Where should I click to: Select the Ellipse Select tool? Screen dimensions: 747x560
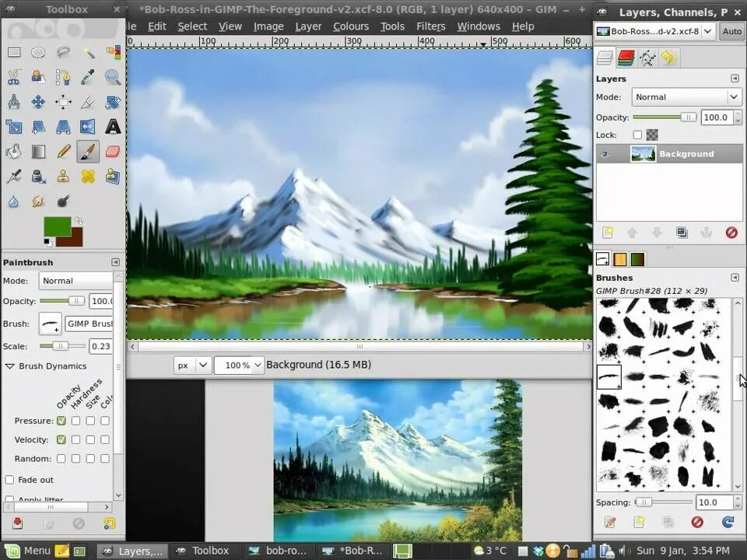tap(38, 52)
